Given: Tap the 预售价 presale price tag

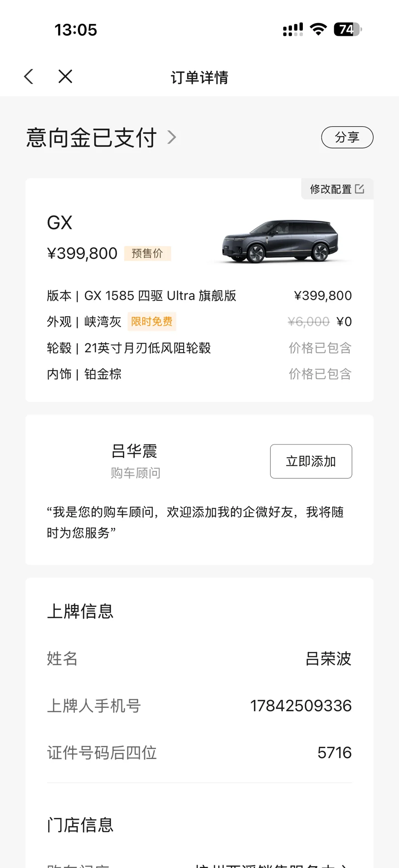Looking at the screenshot, I should 147,253.
